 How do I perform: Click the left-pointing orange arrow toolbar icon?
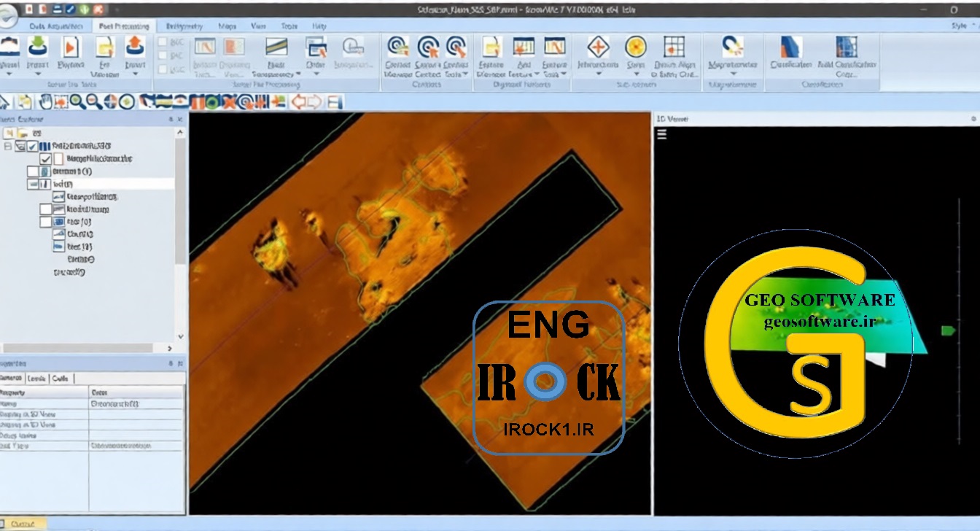(299, 102)
